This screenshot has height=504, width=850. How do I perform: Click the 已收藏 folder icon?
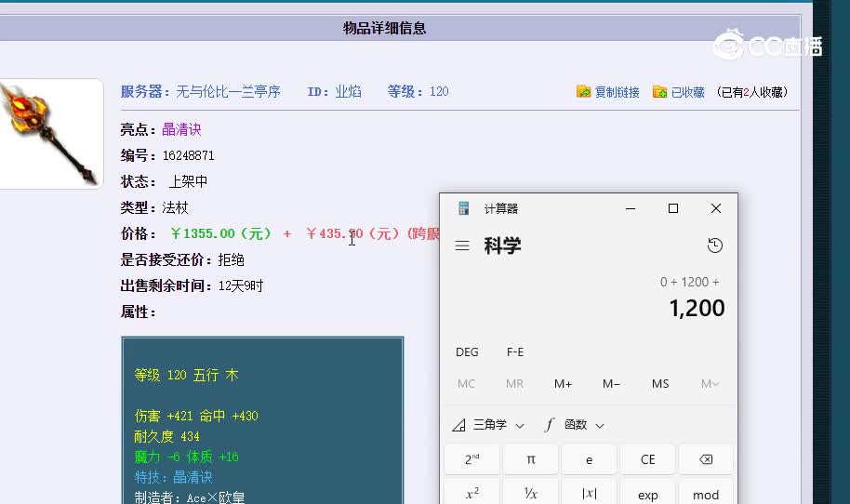(x=659, y=91)
